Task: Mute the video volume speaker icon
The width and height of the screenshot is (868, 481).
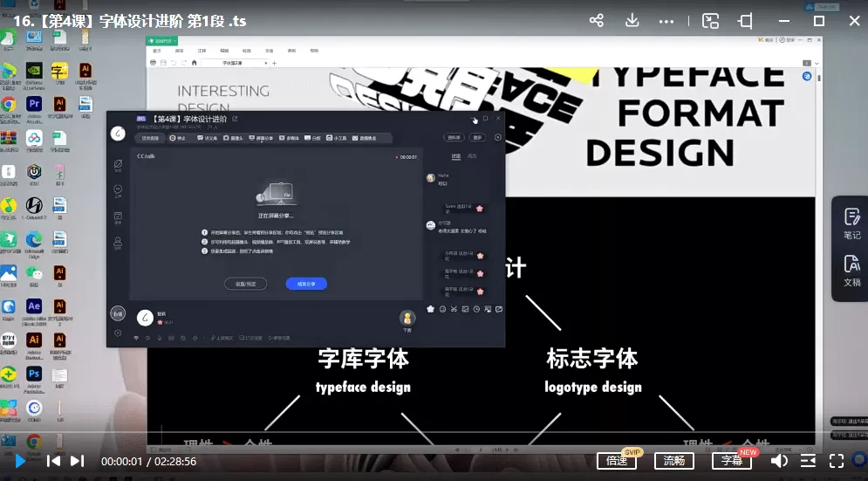Action: tap(779, 461)
